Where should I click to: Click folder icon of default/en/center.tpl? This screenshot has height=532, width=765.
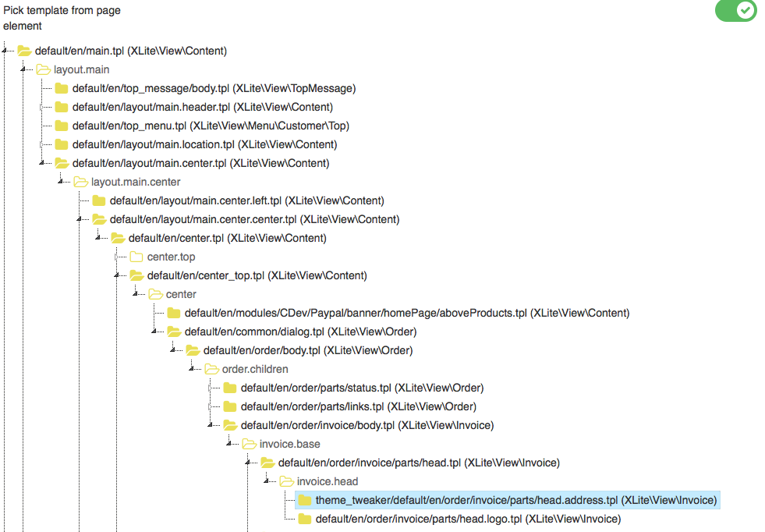pos(118,238)
